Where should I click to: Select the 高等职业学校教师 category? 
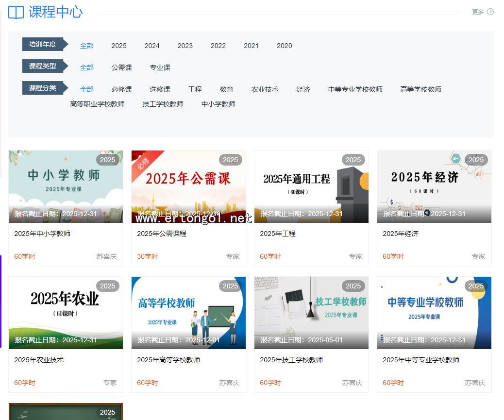(x=97, y=104)
